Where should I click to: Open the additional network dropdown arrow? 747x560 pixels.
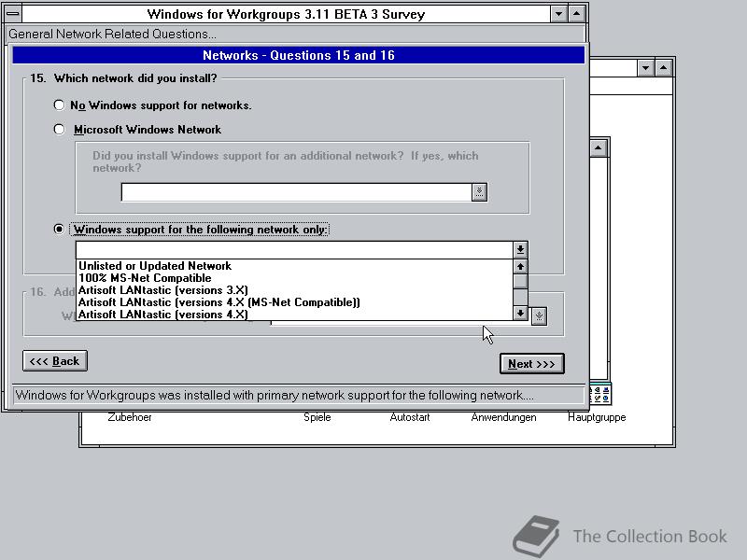click(x=479, y=192)
